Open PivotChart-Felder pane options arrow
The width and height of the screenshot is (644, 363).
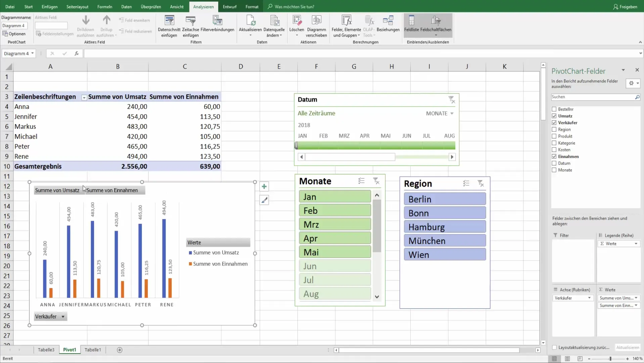pyautogui.click(x=623, y=70)
